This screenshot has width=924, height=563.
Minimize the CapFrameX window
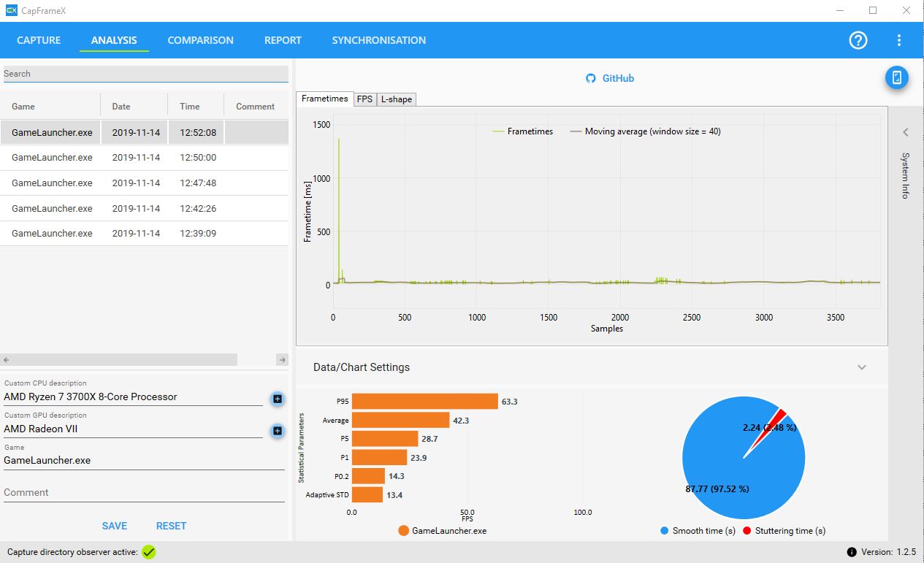point(840,10)
